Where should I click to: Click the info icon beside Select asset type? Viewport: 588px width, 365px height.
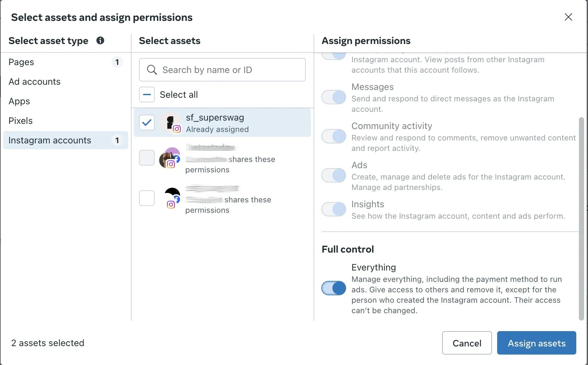(x=100, y=40)
